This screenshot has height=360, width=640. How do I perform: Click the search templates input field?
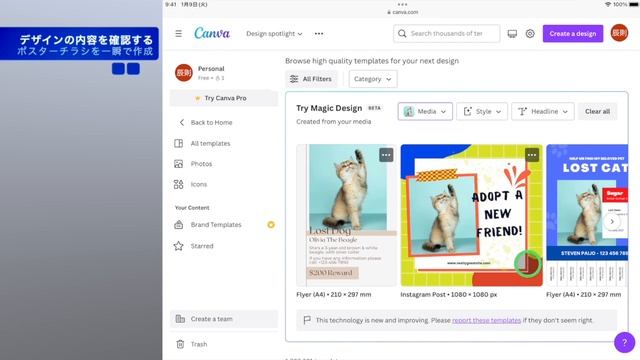point(447,33)
